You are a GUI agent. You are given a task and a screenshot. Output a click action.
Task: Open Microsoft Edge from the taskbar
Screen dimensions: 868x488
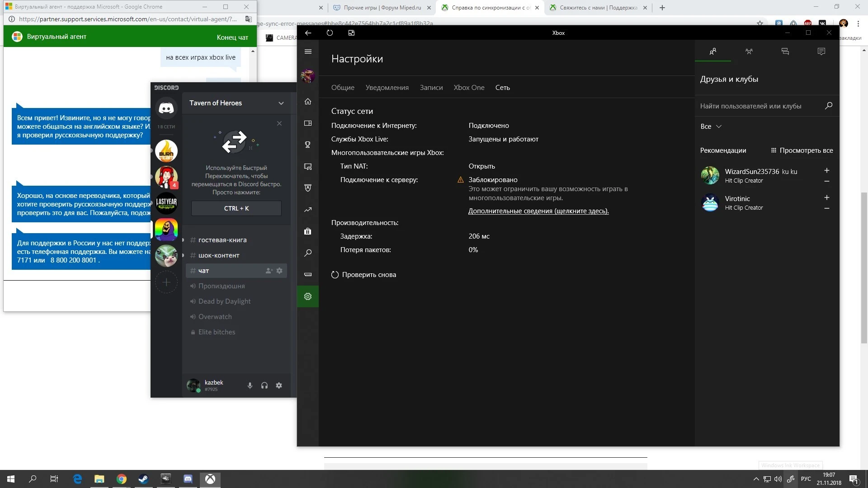coord(77,479)
